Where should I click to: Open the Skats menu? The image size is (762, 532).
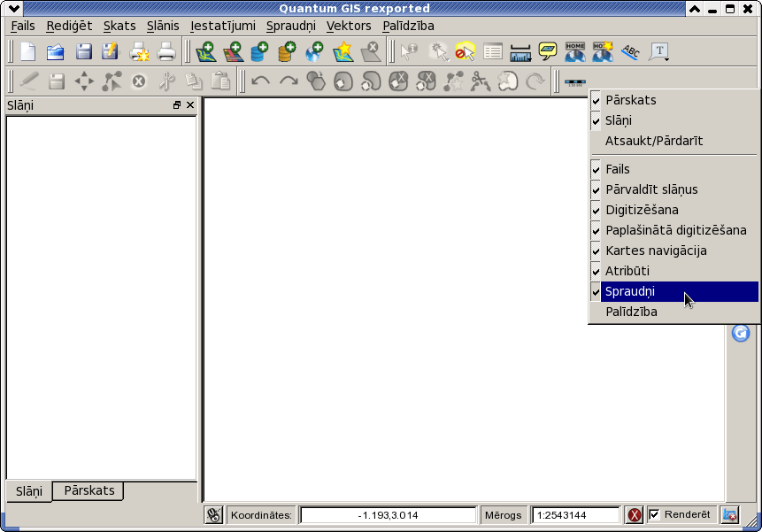(x=119, y=26)
